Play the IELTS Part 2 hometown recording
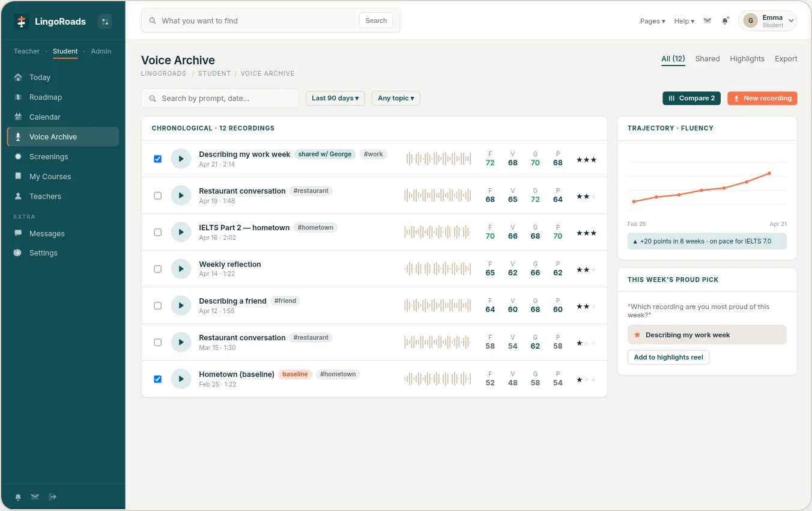Viewport: 812px width, 511px height. click(x=181, y=232)
